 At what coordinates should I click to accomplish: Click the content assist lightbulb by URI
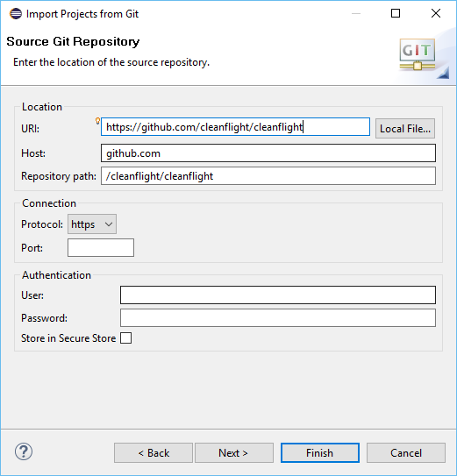97,121
